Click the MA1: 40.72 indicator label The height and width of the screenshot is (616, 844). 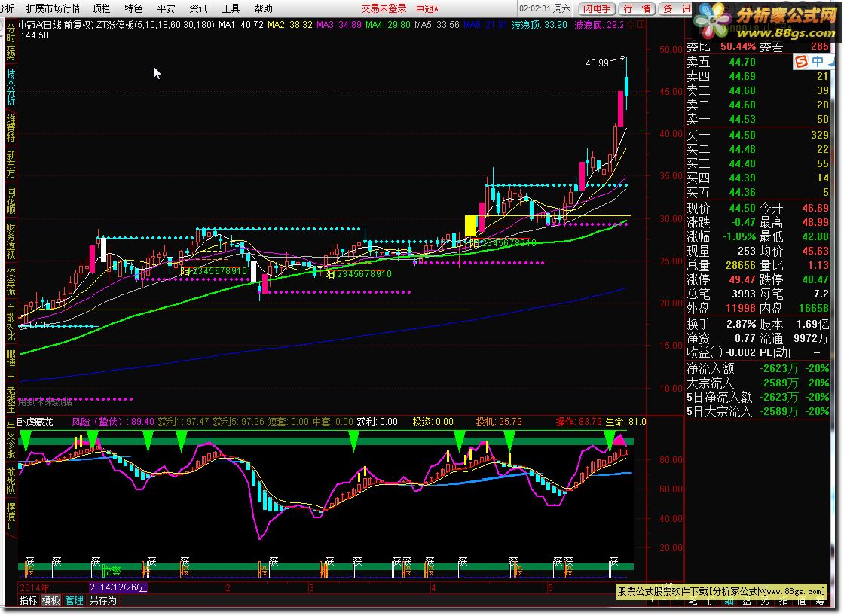coord(241,25)
